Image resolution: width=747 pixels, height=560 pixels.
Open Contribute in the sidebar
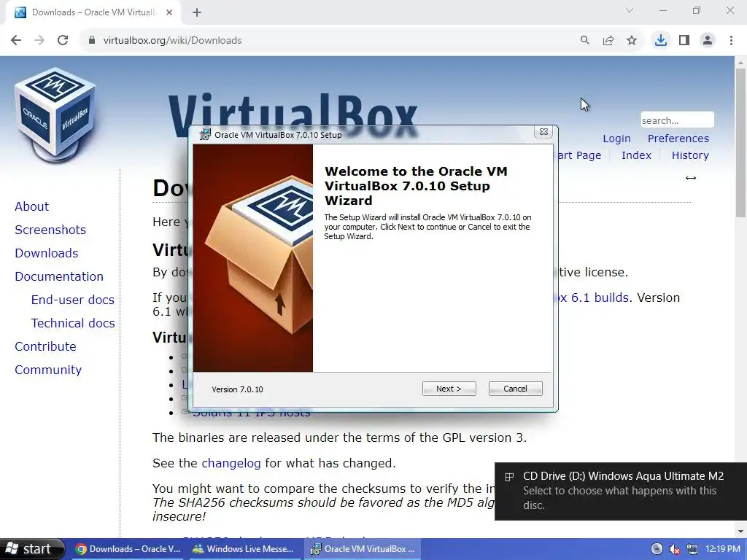pyautogui.click(x=45, y=346)
